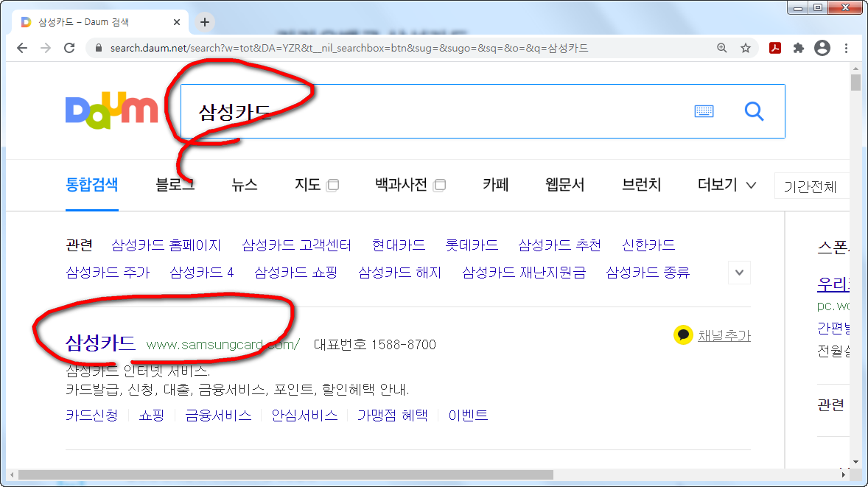Close the 삼성카드 – Daum 검색 tab
The width and height of the screenshot is (868, 487).
[x=177, y=22]
